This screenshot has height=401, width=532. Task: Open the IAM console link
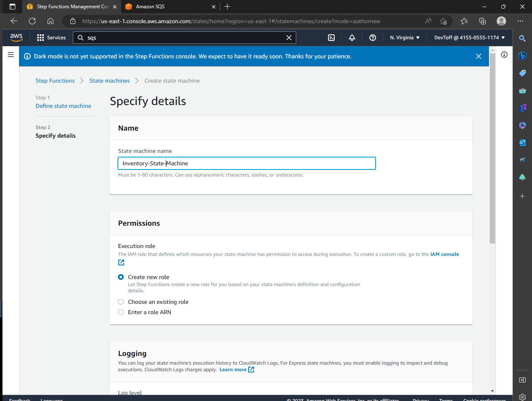(x=444, y=254)
